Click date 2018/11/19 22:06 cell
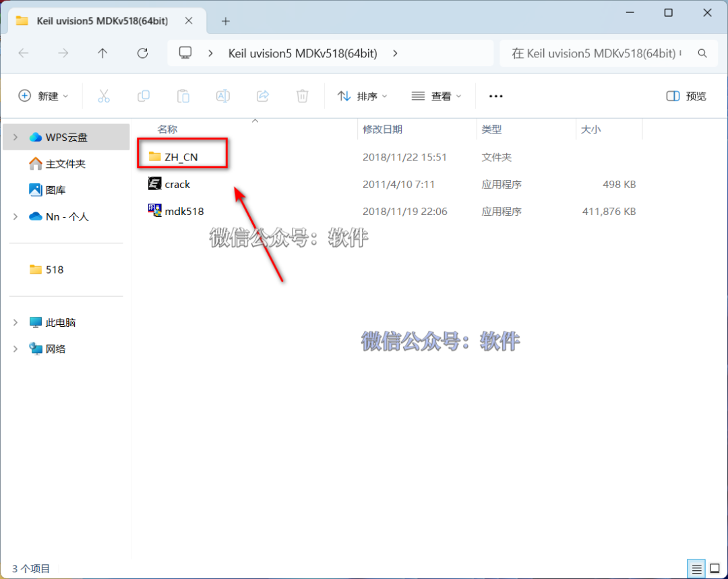This screenshot has width=728, height=579. pos(405,211)
